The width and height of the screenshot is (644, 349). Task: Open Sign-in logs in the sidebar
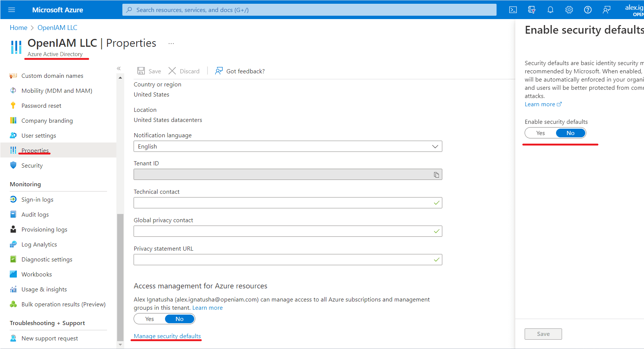(x=37, y=200)
